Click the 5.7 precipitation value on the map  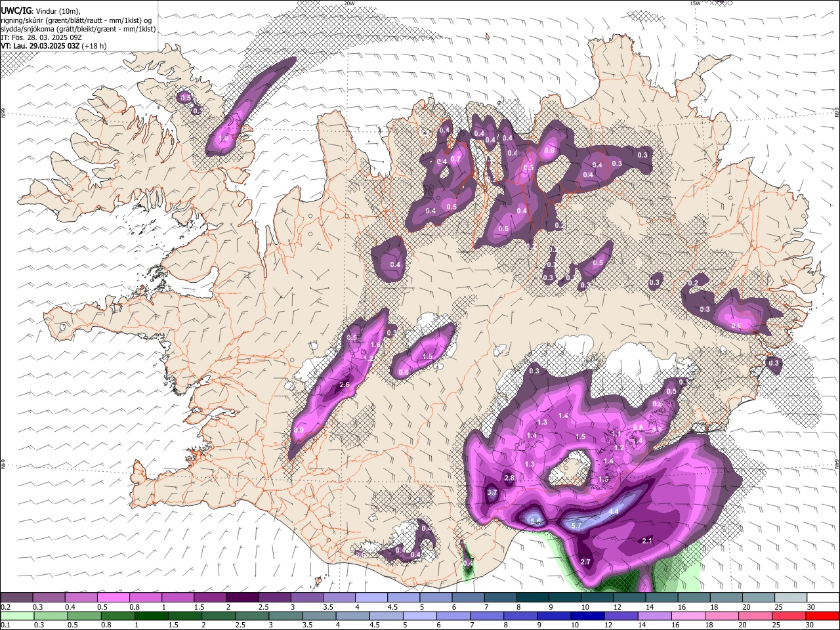(577, 526)
